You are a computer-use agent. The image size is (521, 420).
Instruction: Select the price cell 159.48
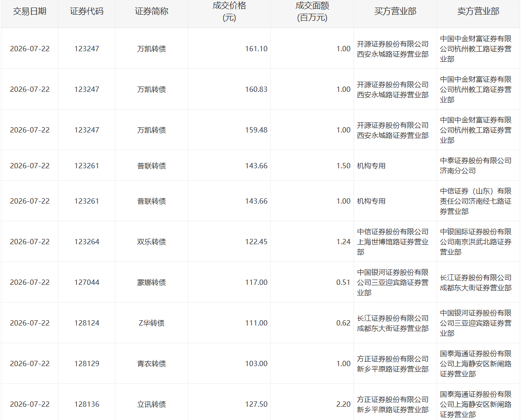coord(256,130)
